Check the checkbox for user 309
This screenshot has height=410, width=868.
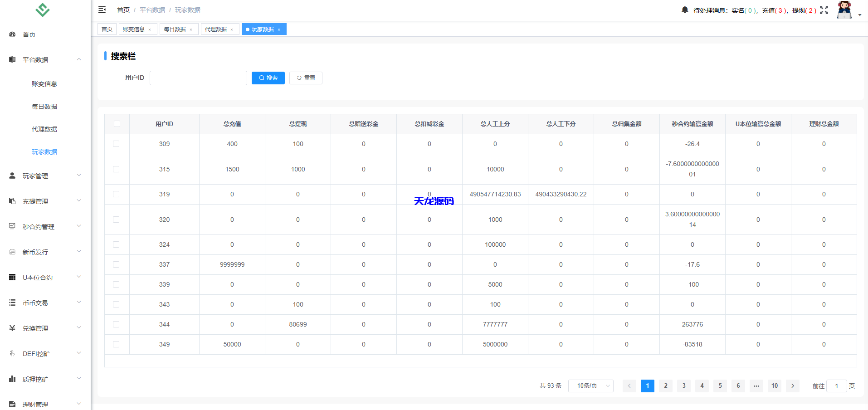pos(117,144)
